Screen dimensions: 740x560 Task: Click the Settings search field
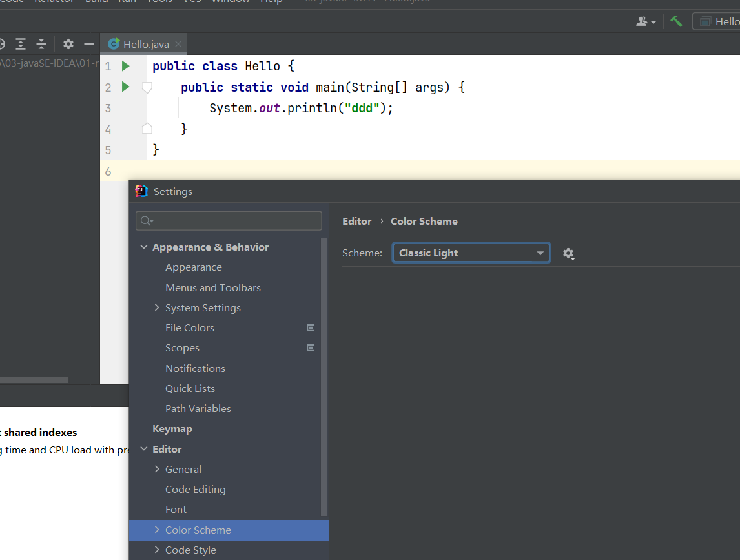click(229, 220)
